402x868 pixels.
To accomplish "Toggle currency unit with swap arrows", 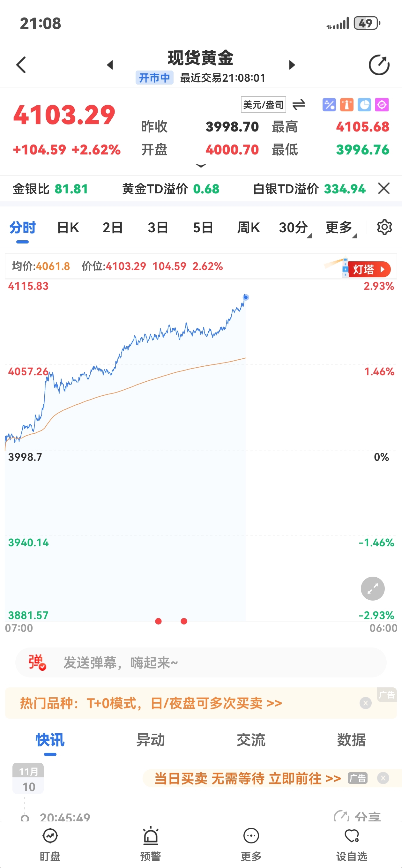I will click(x=299, y=105).
